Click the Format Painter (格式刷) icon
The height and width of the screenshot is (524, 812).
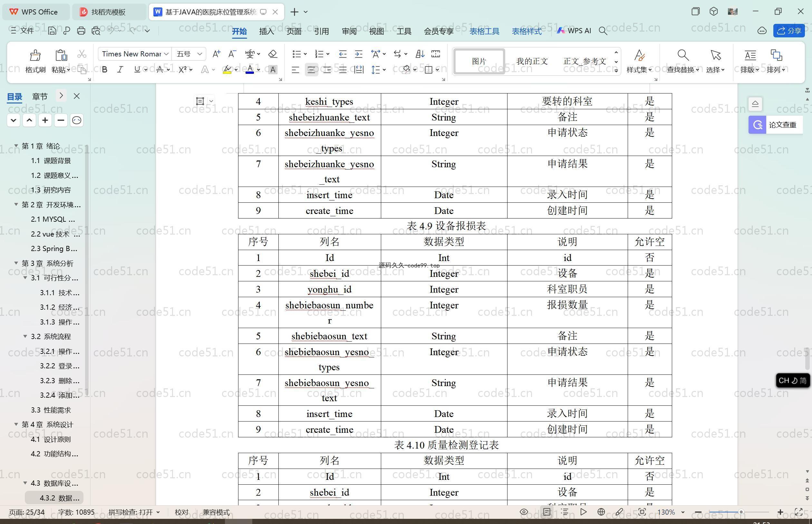35,55
